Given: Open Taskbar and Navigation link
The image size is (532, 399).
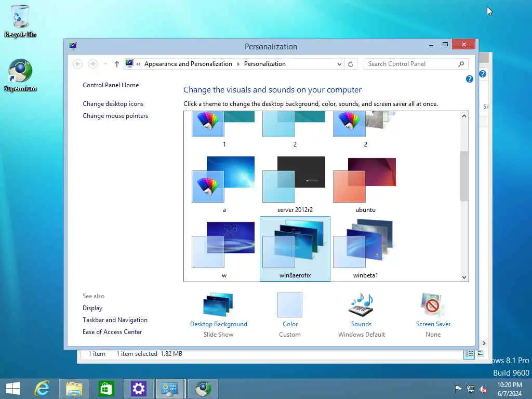Looking at the screenshot, I should [x=115, y=320].
